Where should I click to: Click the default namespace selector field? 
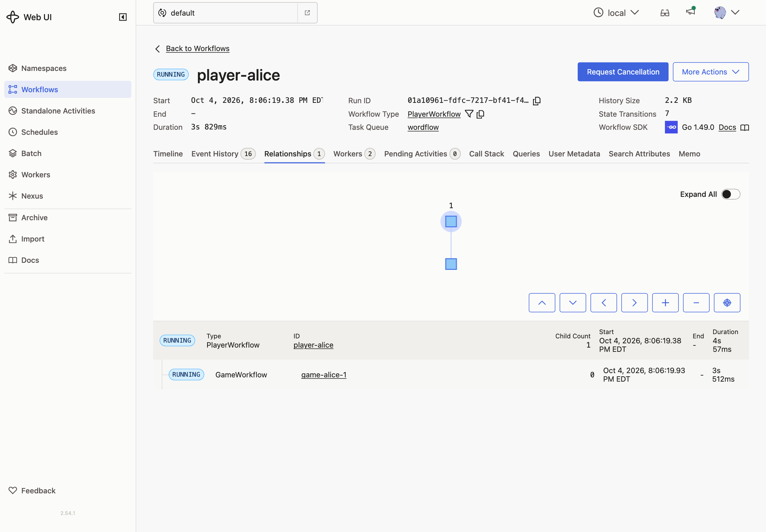click(x=226, y=13)
